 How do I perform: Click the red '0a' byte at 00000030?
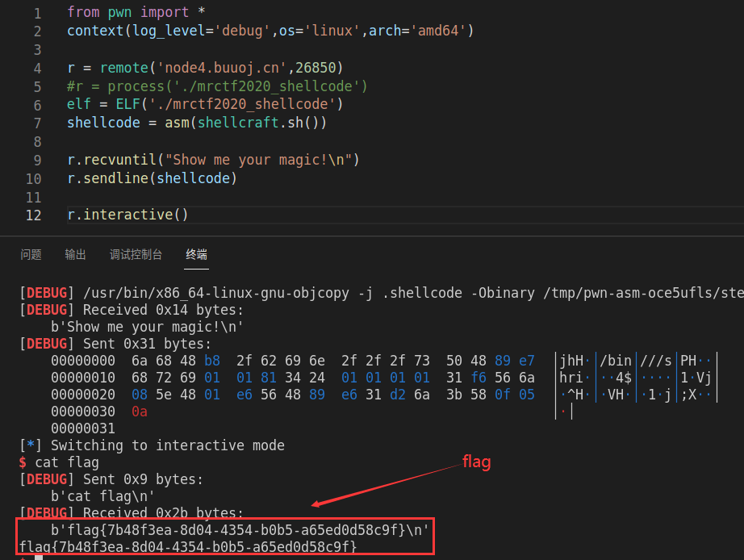tap(140, 412)
